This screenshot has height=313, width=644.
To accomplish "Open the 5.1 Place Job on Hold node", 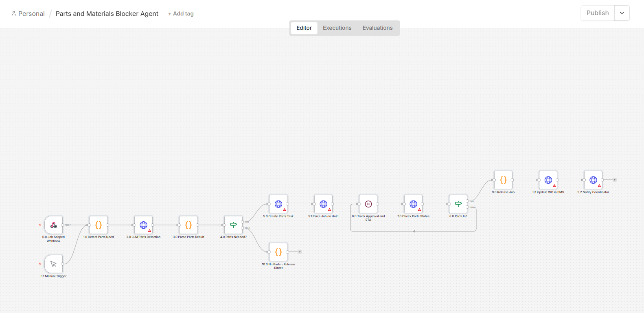I will [324, 204].
